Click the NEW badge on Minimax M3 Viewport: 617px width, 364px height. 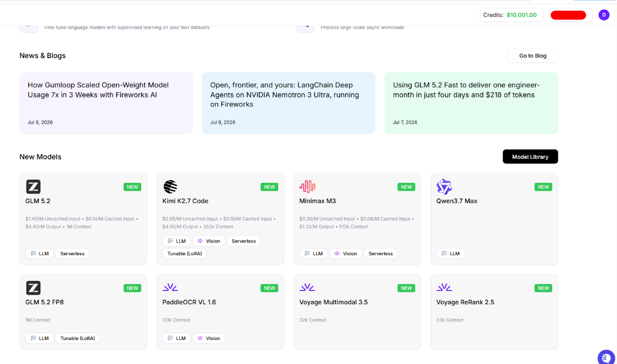[406, 187]
